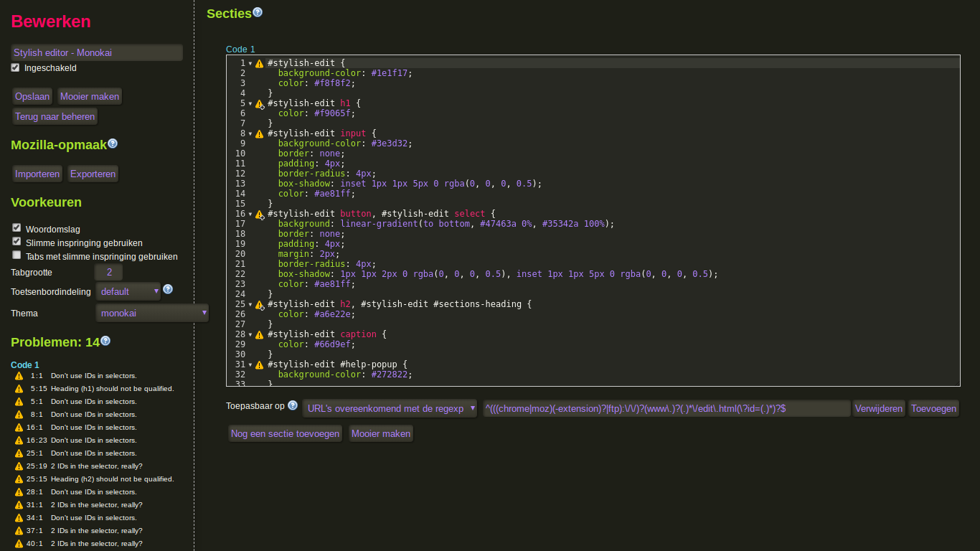The width and height of the screenshot is (980, 551).
Task: Click warning icon on code line 5
Action: coord(259,103)
